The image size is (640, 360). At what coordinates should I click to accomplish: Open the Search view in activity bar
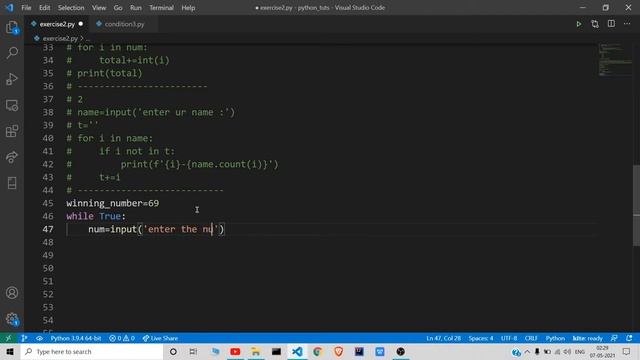pos(12,53)
